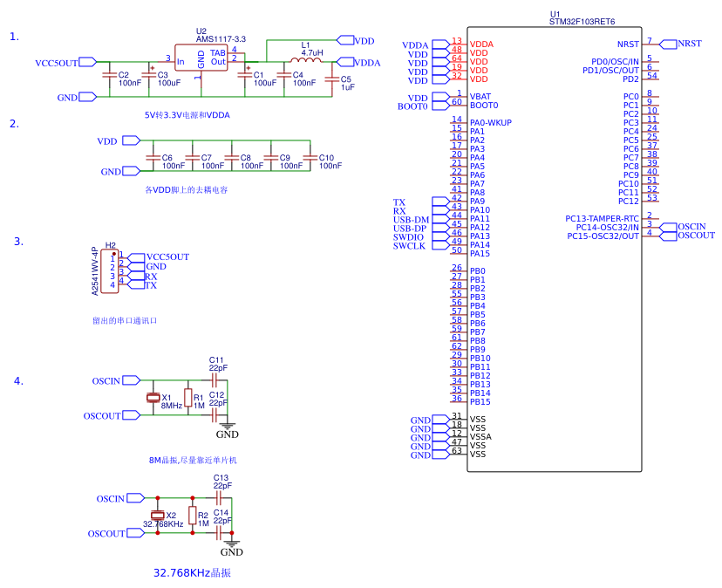Viewport: 722px width, 588px height.
Task: Click the PD0/OSC/IN pin label
Action: 615,61
